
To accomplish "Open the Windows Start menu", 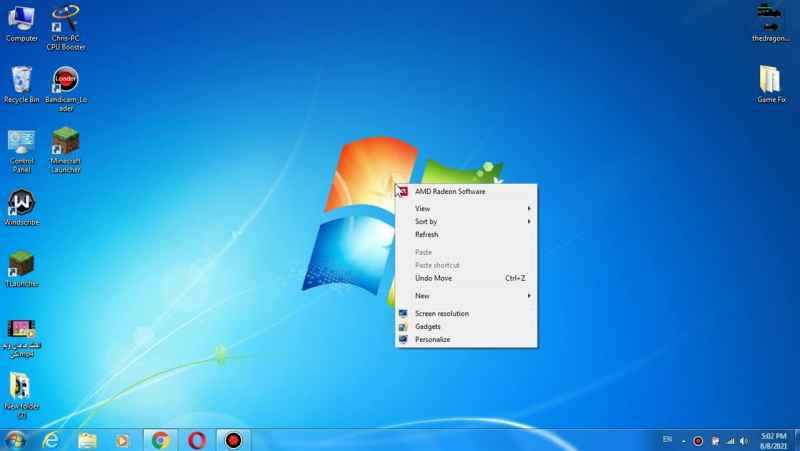I will click(x=15, y=440).
